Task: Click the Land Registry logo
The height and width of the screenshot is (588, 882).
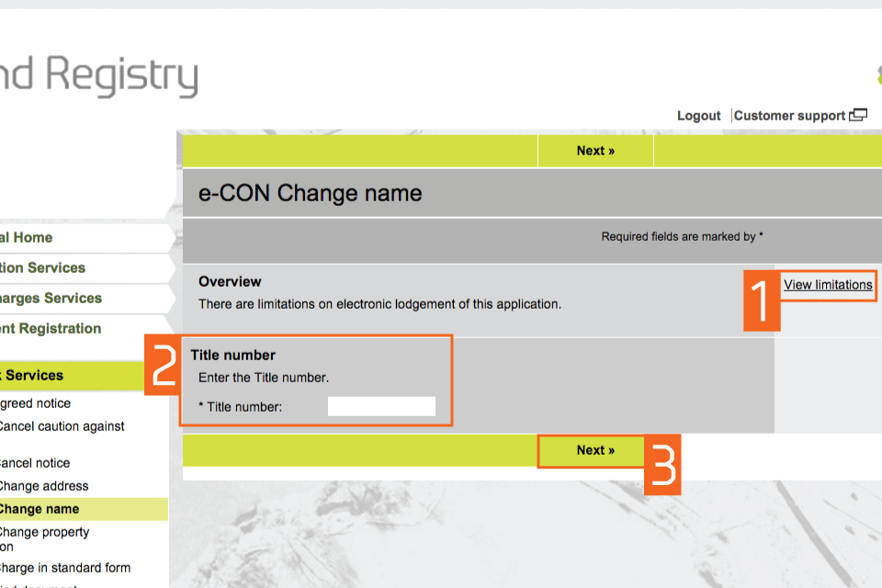Action: [x=98, y=75]
